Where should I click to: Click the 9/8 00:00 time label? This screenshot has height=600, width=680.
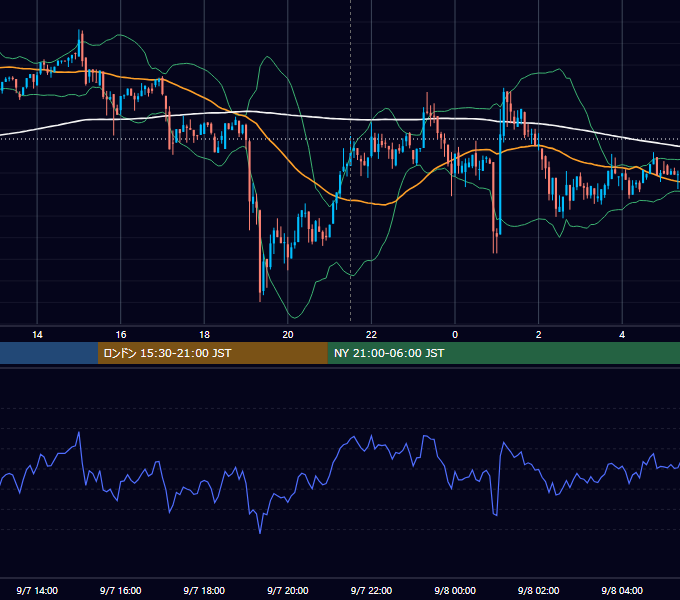tap(455, 591)
